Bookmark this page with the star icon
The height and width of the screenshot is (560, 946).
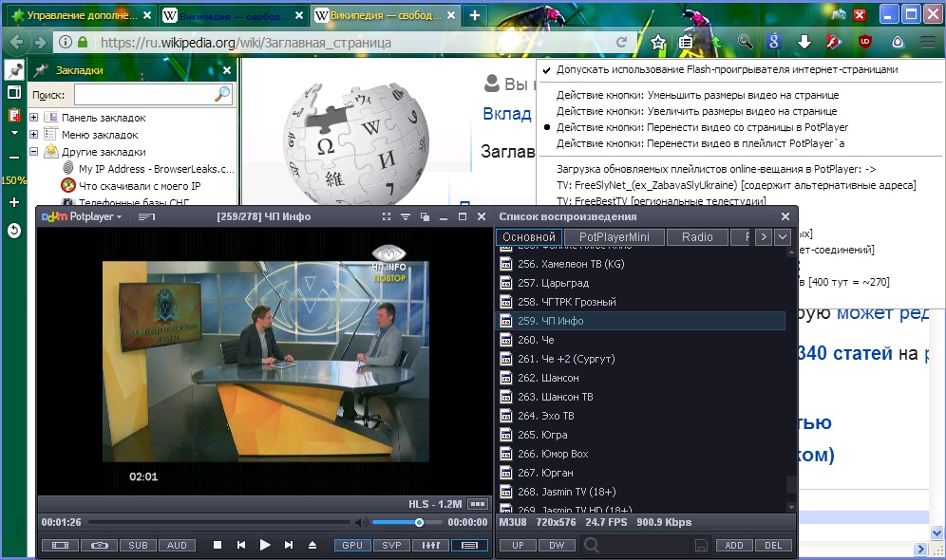click(658, 42)
